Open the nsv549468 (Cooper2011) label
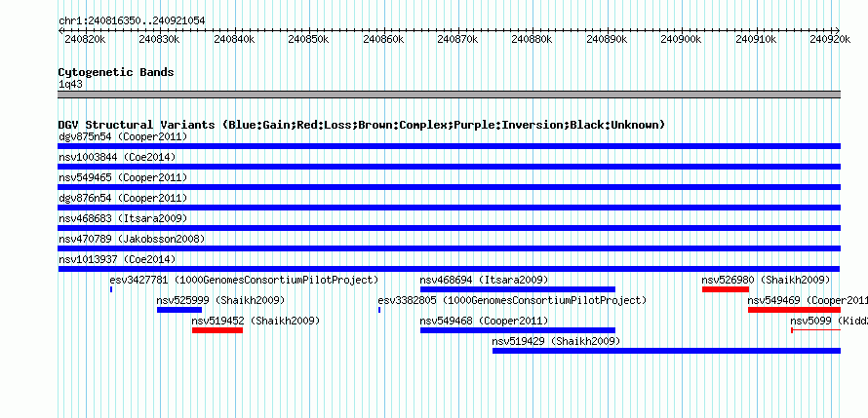 tap(485, 321)
